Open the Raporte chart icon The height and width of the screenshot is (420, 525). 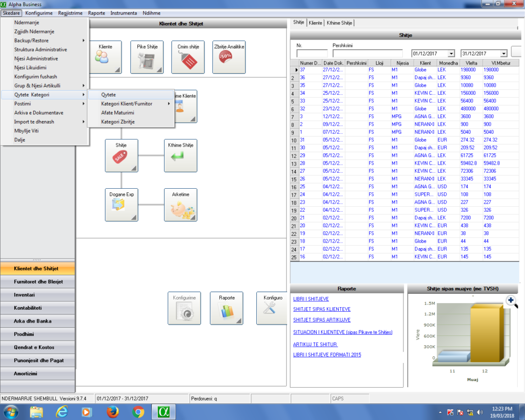tap(227, 308)
